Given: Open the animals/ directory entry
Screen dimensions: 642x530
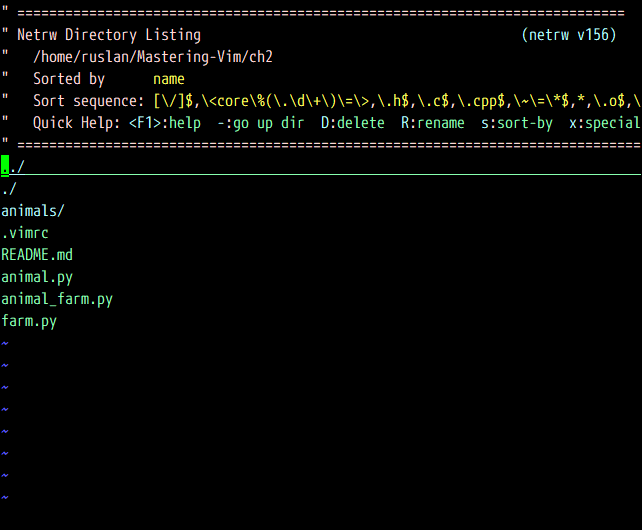Looking at the screenshot, I should tap(33, 211).
